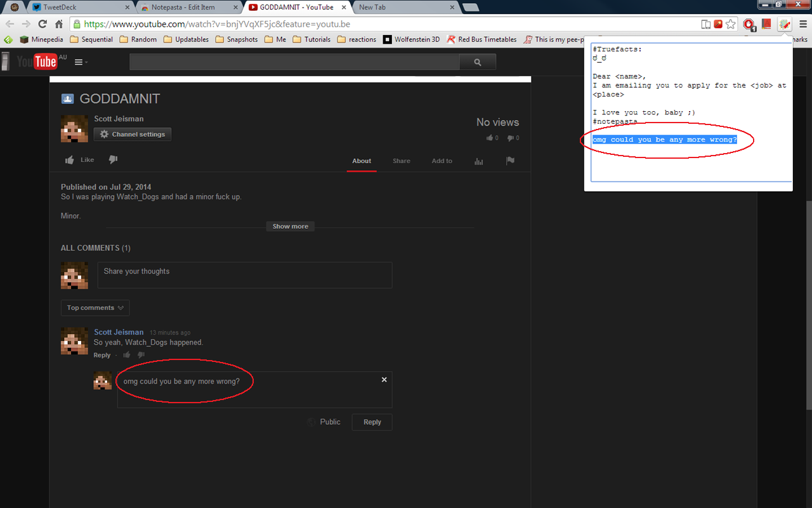Bookmark this page with the star icon
Image resolution: width=812 pixels, height=508 pixels.
[731, 24]
